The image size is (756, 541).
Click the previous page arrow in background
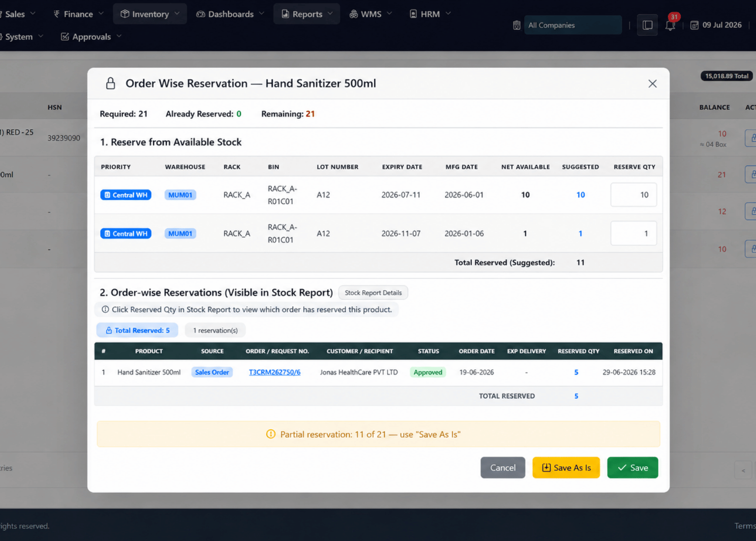[x=743, y=471]
